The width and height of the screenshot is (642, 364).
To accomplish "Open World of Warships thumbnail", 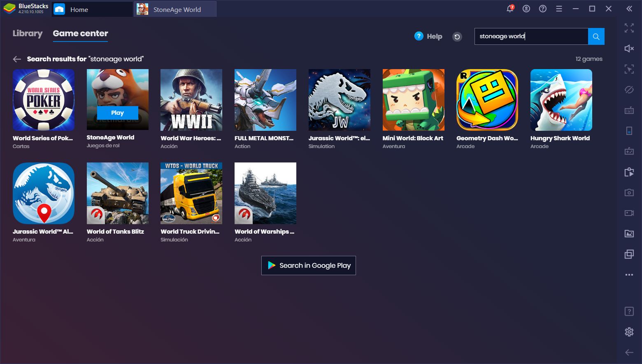I will pos(265,193).
